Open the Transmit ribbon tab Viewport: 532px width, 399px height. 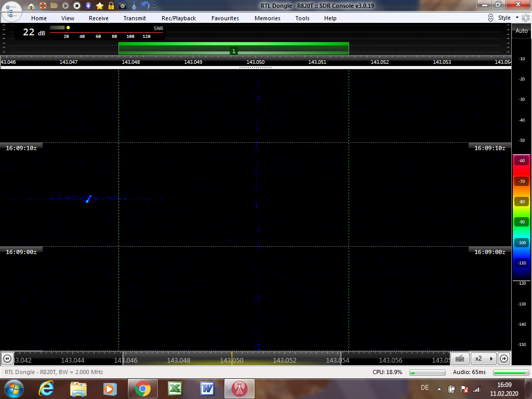(135, 18)
